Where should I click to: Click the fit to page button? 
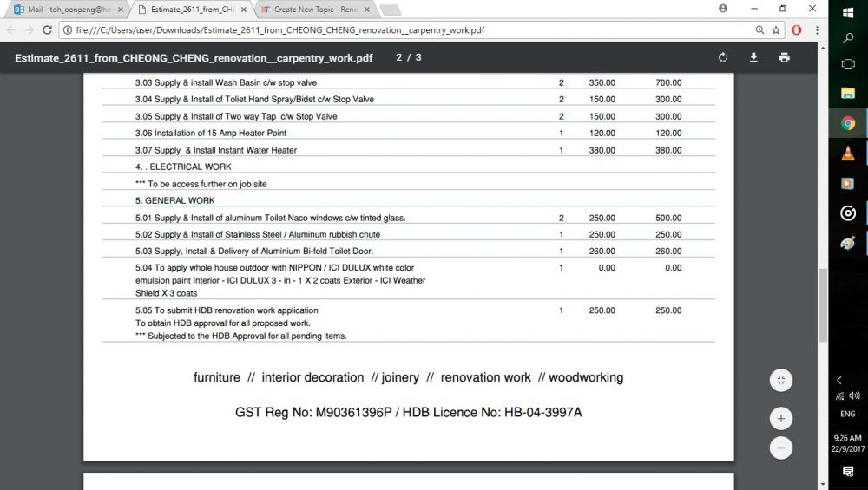(x=781, y=381)
